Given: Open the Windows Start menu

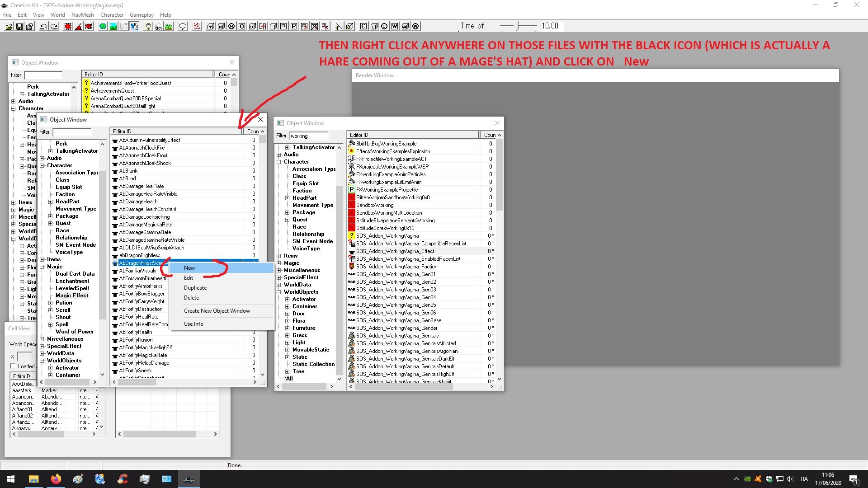Looking at the screenshot, I should coord(11,479).
